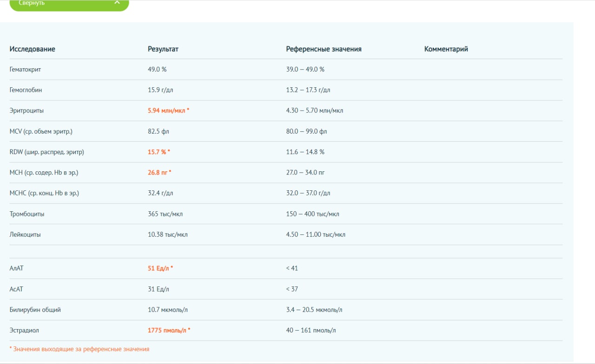The height and width of the screenshot is (364, 595).
Task: Click the chevron arrow on Свернуть button
Action: [x=117, y=3]
